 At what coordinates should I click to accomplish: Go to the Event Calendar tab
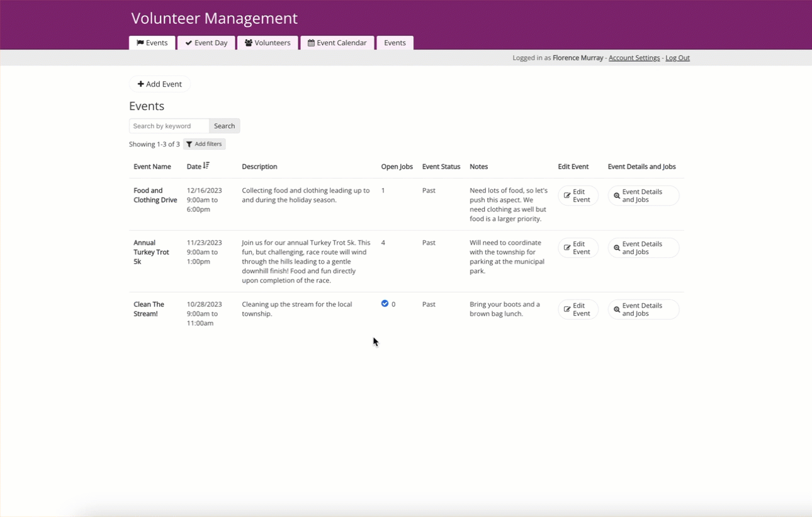pyautogui.click(x=337, y=43)
